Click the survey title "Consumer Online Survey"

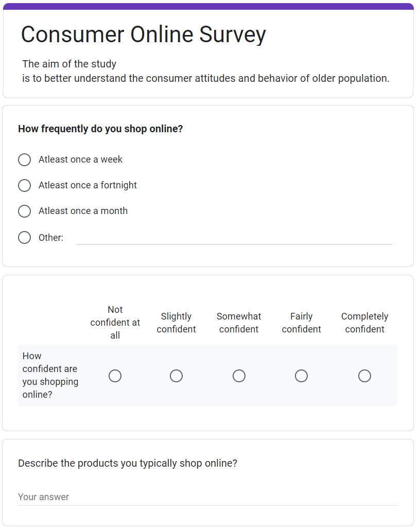[144, 34]
